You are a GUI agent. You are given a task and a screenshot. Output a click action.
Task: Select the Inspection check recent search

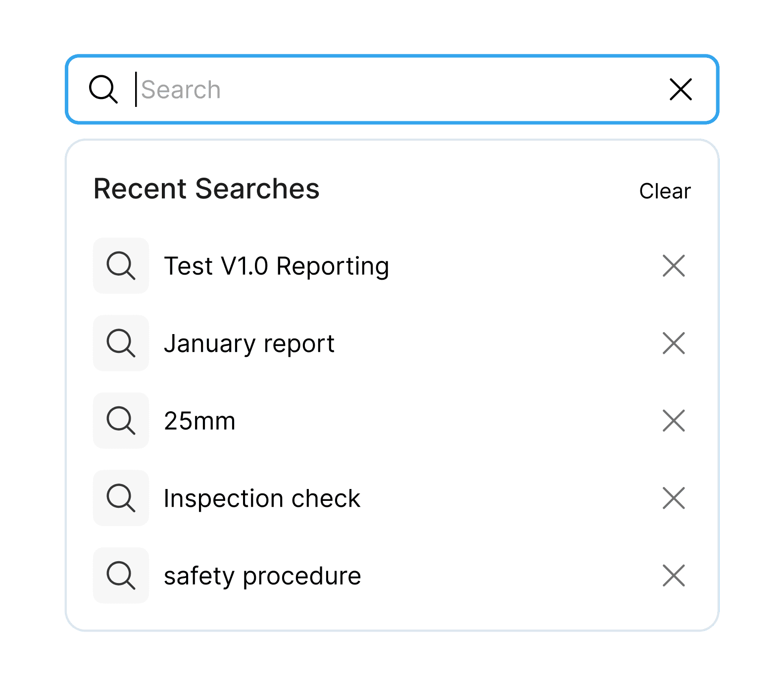click(x=262, y=498)
